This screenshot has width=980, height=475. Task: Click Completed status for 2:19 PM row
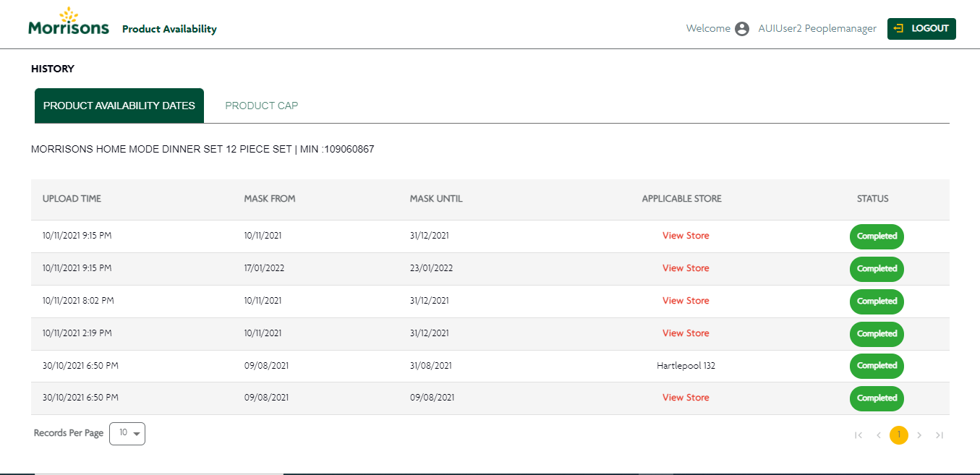tap(877, 334)
